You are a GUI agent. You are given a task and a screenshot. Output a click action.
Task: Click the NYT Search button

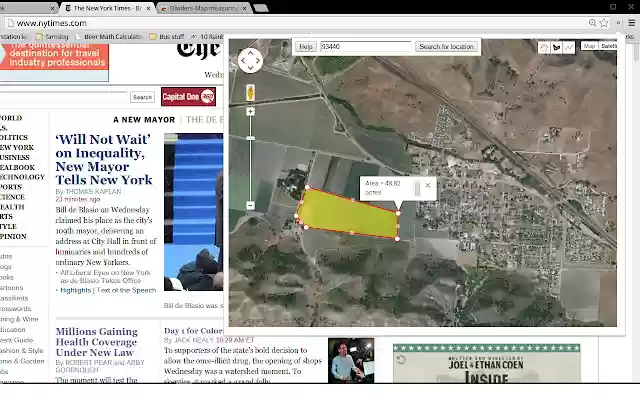pos(142,97)
